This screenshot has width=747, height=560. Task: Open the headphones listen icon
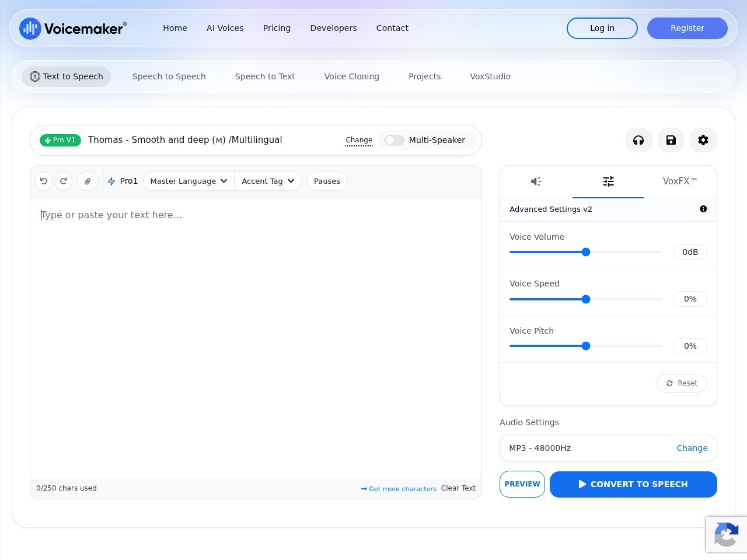click(638, 140)
